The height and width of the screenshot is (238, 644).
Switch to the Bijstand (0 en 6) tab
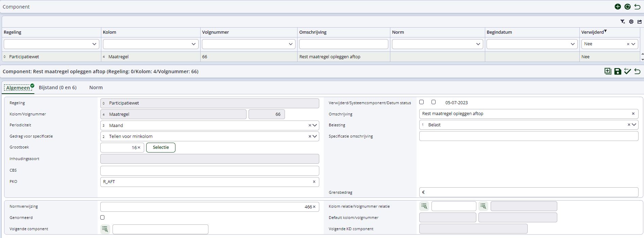click(57, 88)
